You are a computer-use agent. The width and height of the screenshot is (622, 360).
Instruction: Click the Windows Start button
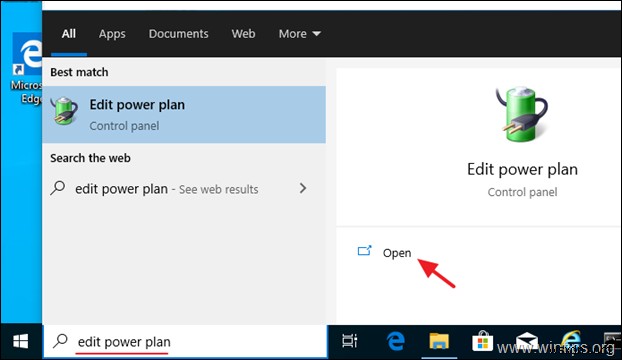click(x=20, y=341)
